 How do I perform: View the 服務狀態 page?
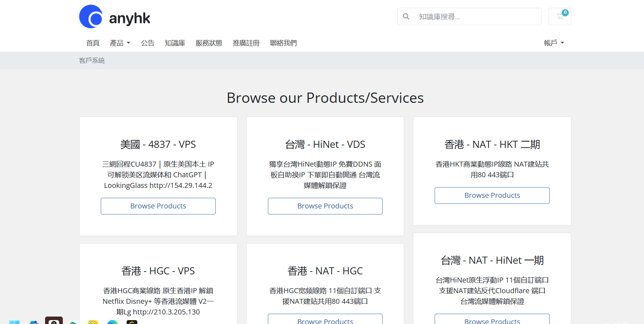click(x=209, y=43)
